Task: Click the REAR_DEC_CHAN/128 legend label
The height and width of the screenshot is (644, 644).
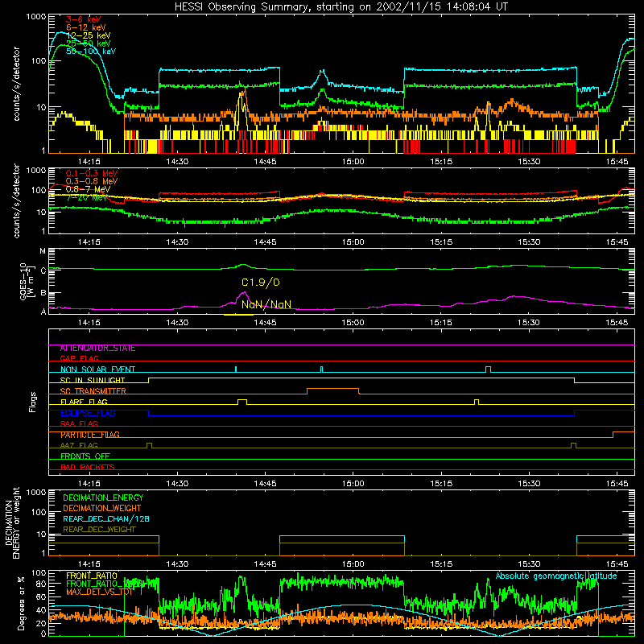Action: [106, 518]
